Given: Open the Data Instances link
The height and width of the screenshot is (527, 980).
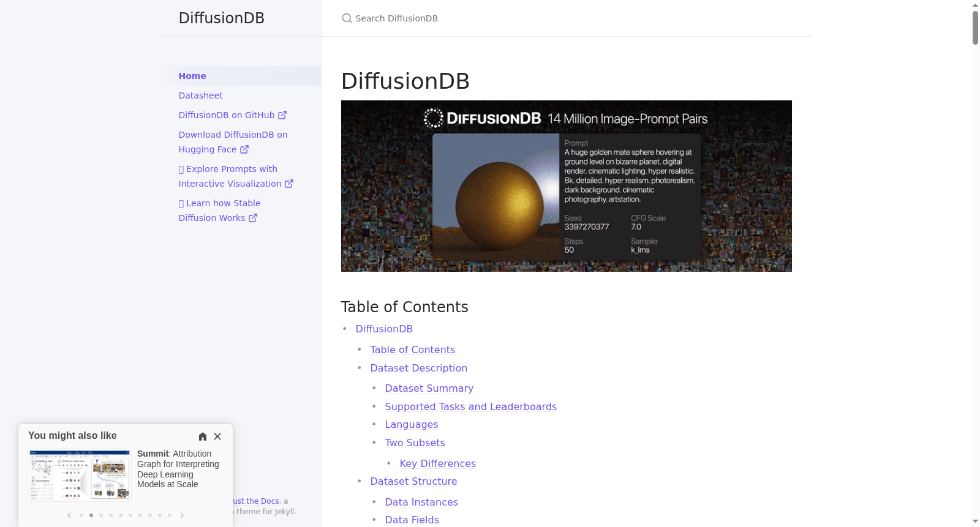Looking at the screenshot, I should point(421,503).
